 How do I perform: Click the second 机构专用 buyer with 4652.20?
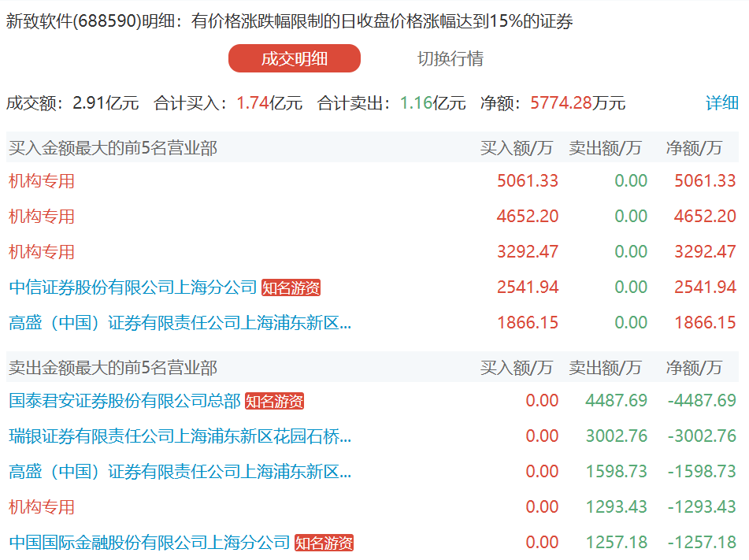pyautogui.click(x=42, y=217)
